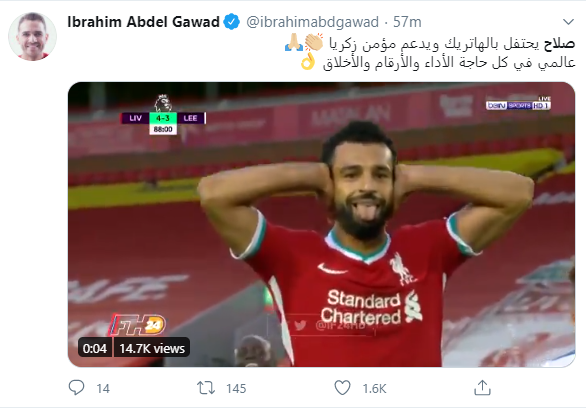Click the beIN Sports live logo
Screen dimensions: 586x415
click(518, 104)
